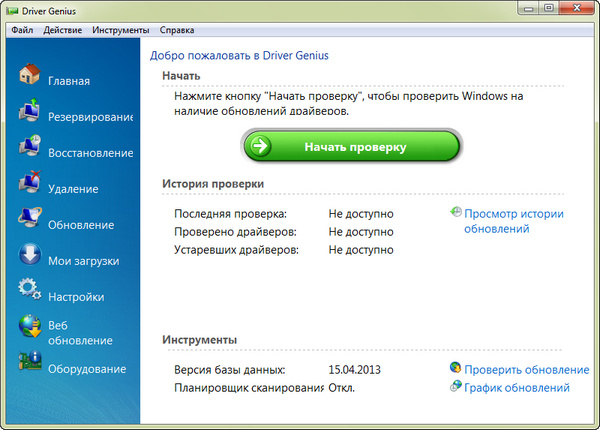Open the Инструменты menu
The height and width of the screenshot is (430, 600).
click(x=121, y=31)
